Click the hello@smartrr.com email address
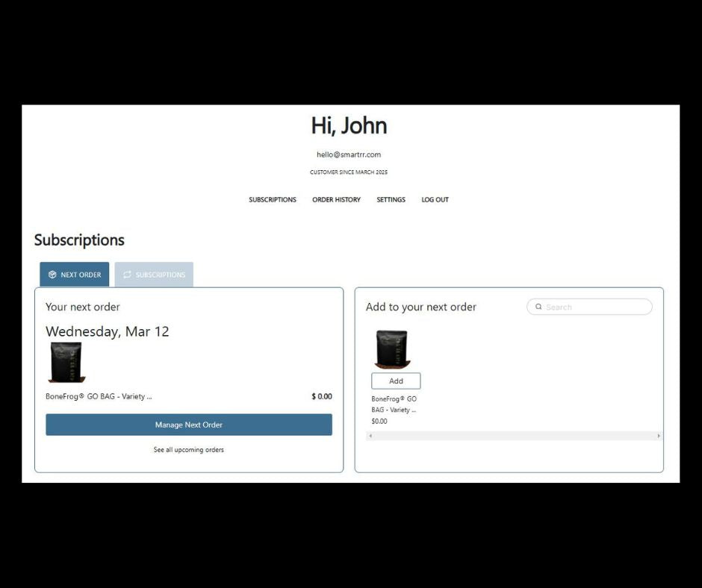Image resolution: width=702 pixels, height=588 pixels. pos(349,154)
